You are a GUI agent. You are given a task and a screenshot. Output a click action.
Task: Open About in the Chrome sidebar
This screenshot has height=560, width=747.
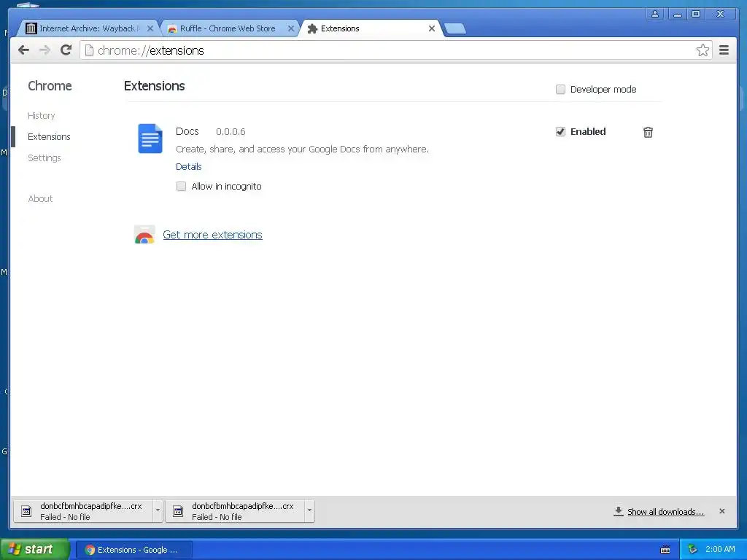(x=41, y=198)
